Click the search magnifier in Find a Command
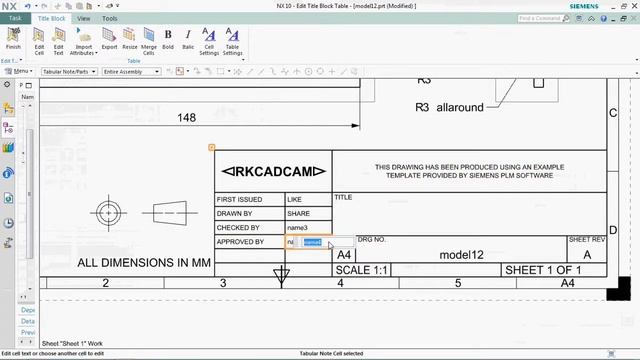Viewport: 640px width, 360px height. (566, 18)
